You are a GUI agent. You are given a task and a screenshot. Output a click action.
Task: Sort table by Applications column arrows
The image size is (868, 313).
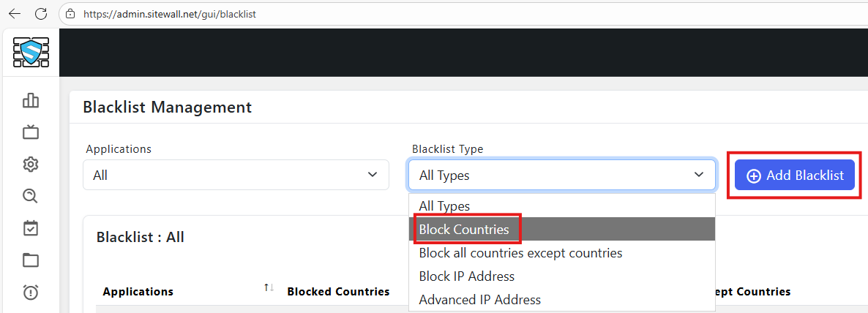(269, 289)
